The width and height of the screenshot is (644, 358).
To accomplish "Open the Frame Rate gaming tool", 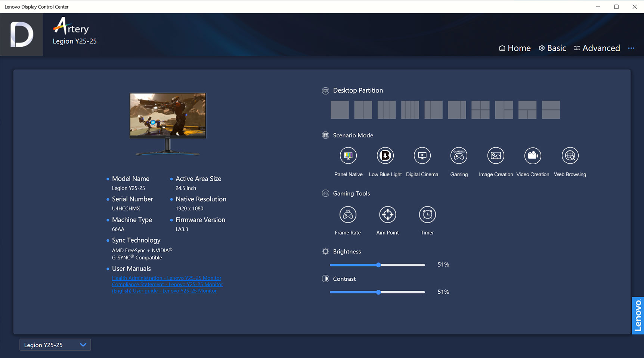I will (x=348, y=214).
